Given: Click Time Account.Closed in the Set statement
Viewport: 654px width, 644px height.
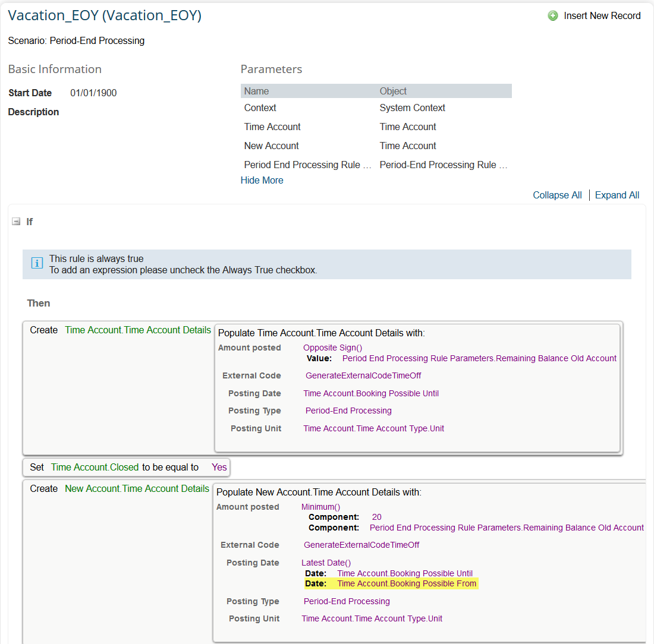Looking at the screenshot, I should coord(95,468).
